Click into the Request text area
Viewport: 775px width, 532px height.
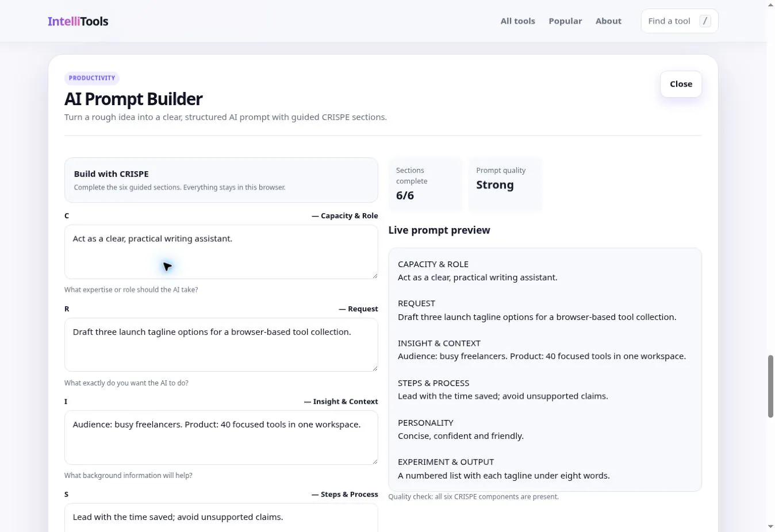221,345
